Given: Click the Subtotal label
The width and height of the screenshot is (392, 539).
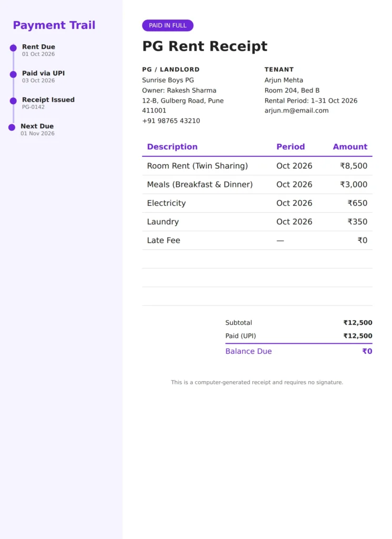Looking at the screenshot, I should click(x=239, y=323).
